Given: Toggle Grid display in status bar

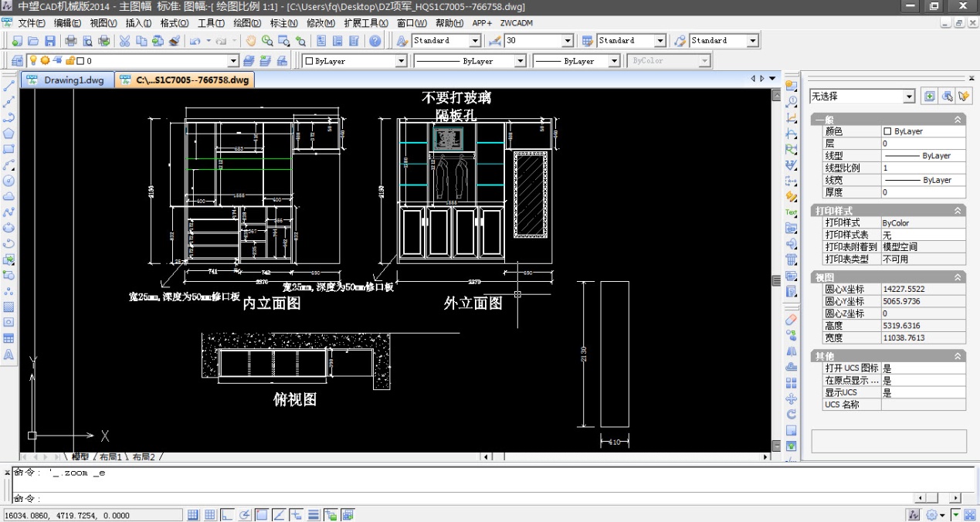Looking at the screenshot, I should click(210, 515).
